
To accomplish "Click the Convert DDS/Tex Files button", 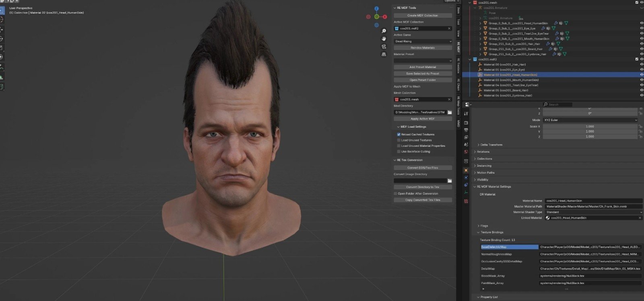I will pyautogui.click(x=423, y=168).
